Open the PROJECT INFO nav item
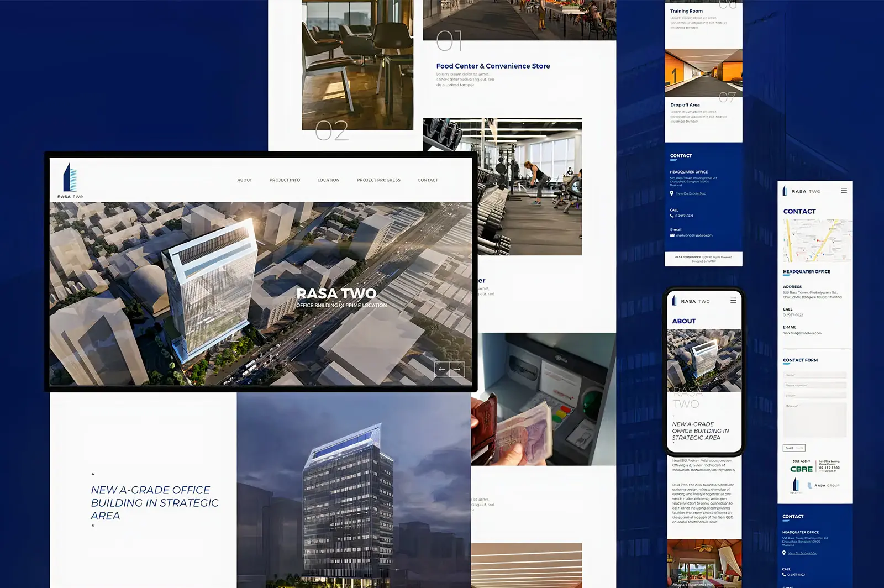 tap(285, 180)
